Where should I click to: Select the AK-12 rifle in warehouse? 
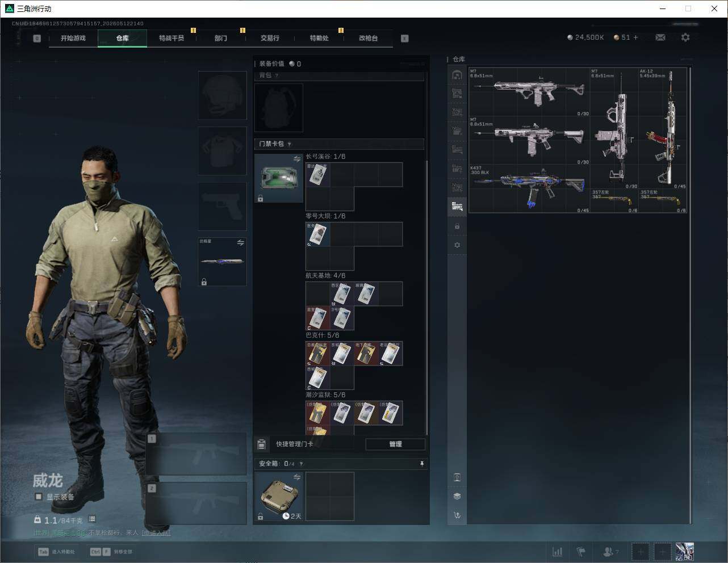click(x=663, y=128)
